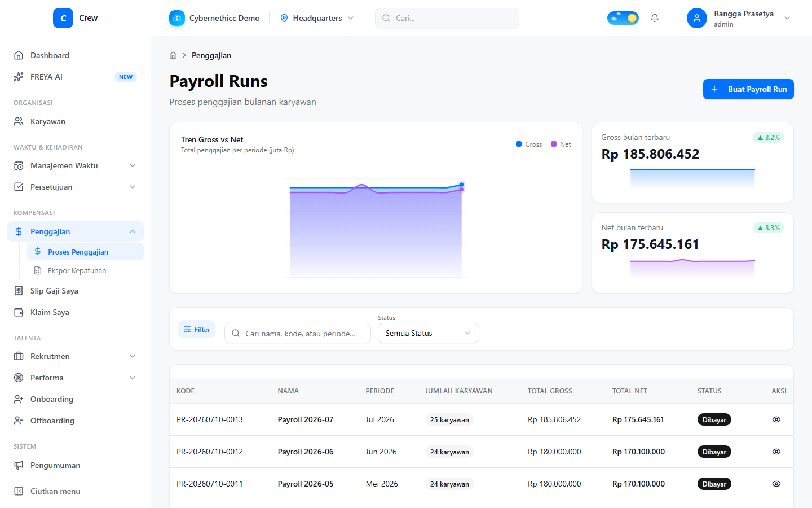Open the notifications bell
This screenshot has height=508, width=812.
[x=655, y=18]
